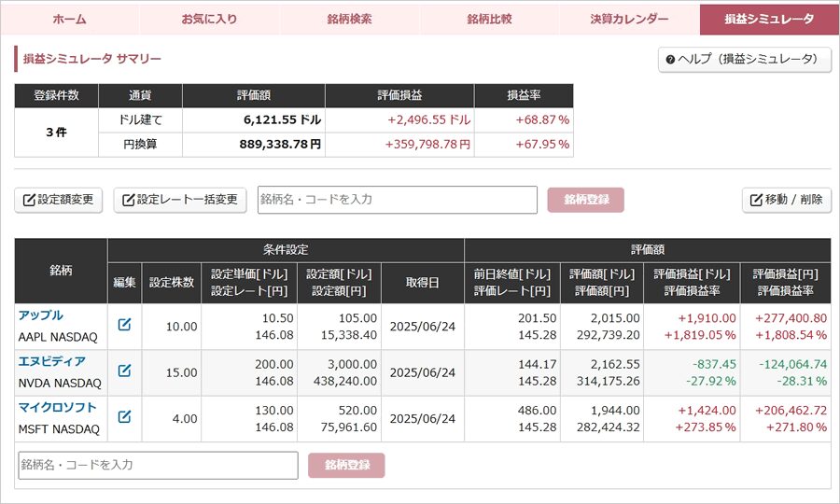Click the pencil icon on 設定額変更

(x=29, y=201)
